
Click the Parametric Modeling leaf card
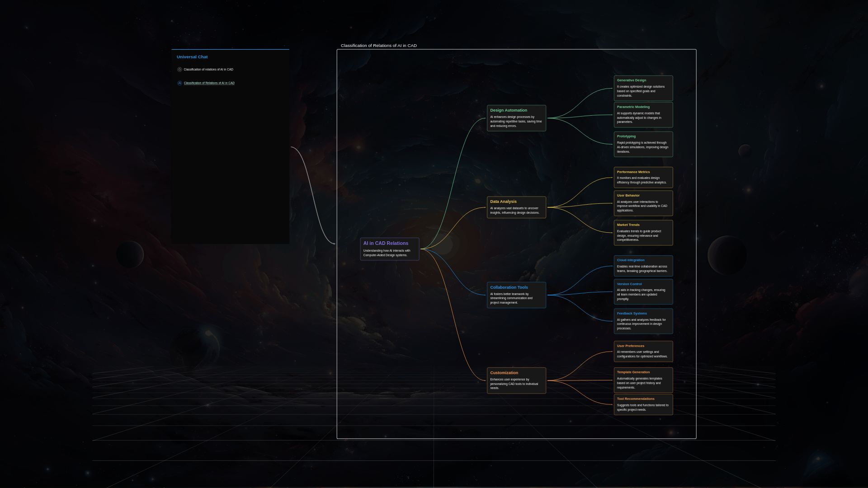[643, 115]
